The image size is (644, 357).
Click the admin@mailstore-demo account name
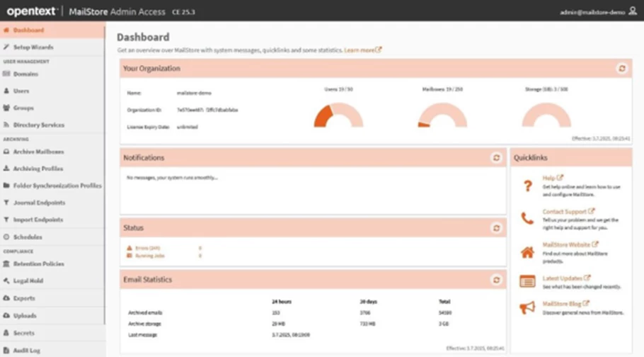point(592,12)
